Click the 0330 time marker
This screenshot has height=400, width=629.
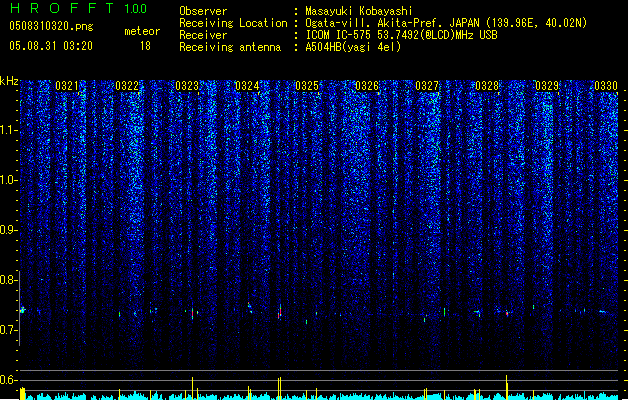coord(606,86)
